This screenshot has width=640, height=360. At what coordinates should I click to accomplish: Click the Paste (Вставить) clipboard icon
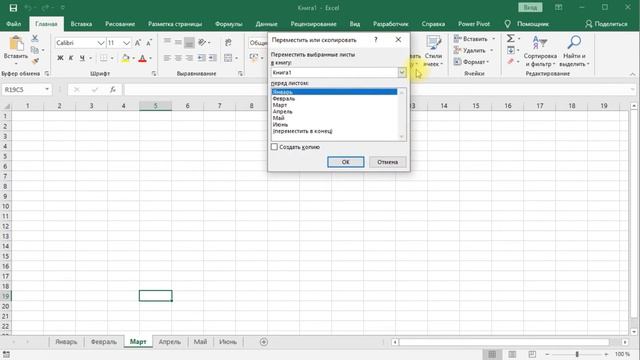16,44
